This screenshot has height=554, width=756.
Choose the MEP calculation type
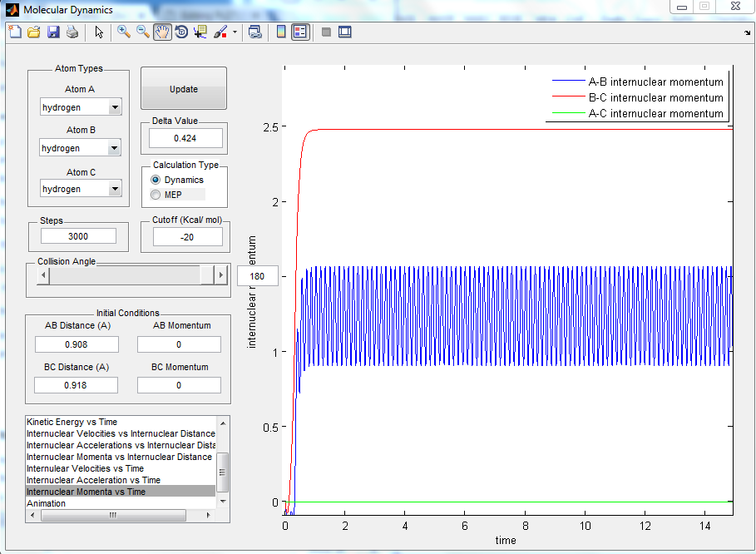156,195
